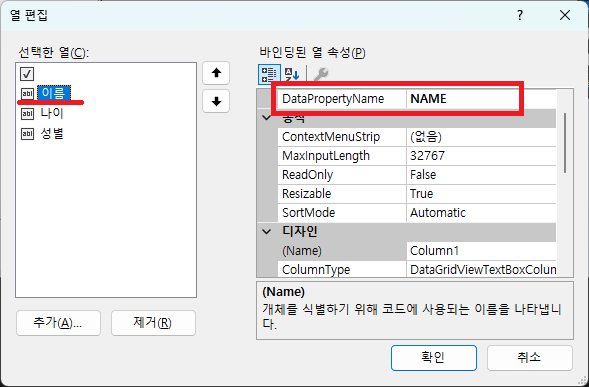Sort properties alphabetically
The image size is (589, 387).
pos(291,74)
